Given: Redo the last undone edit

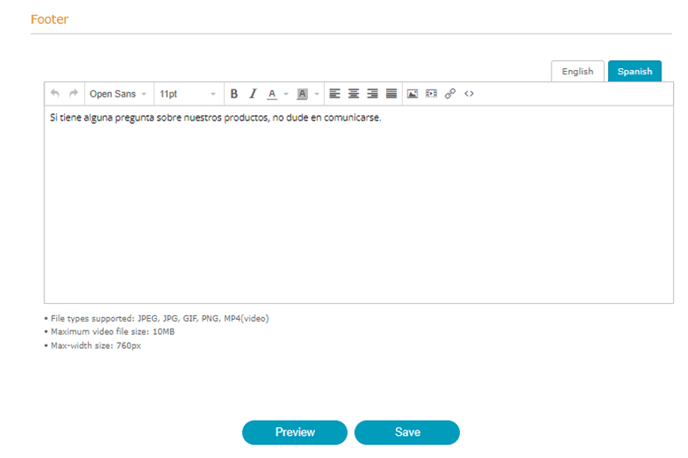Looking at the screenshot, I should (x=73, y=93).
